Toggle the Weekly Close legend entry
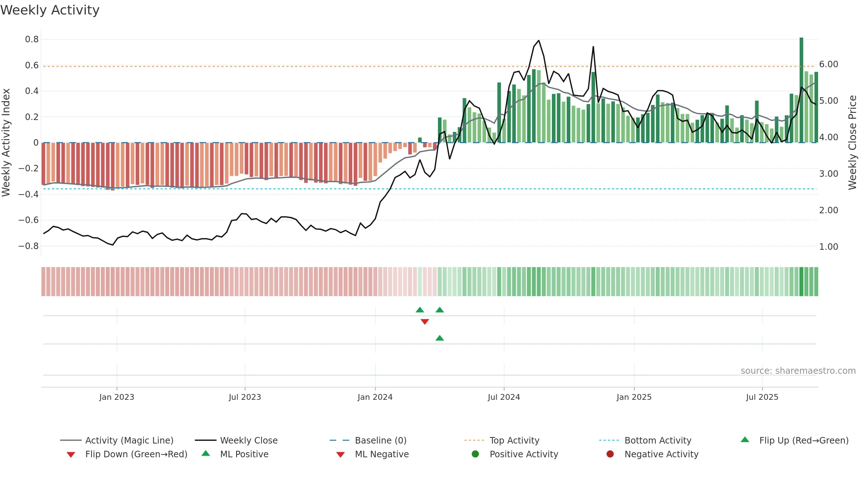 click(x=236, y=440)
